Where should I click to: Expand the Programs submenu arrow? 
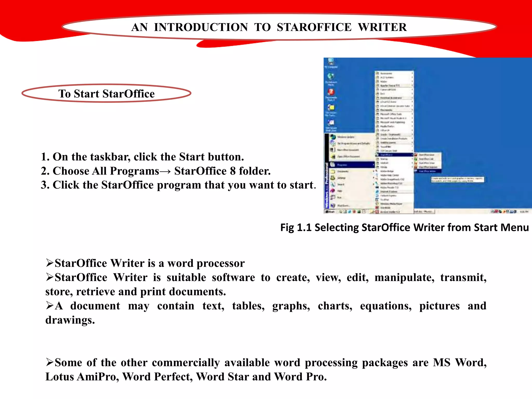click(373, 165)
